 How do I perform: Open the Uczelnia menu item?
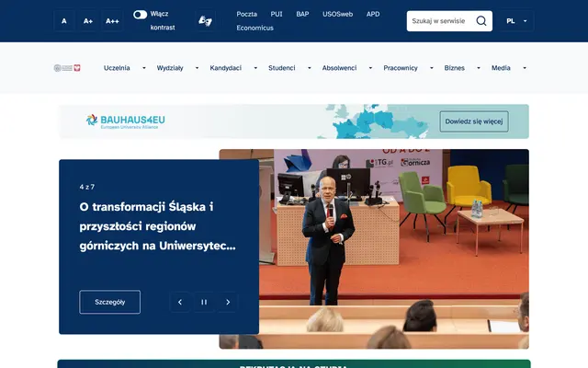point(117,68)
